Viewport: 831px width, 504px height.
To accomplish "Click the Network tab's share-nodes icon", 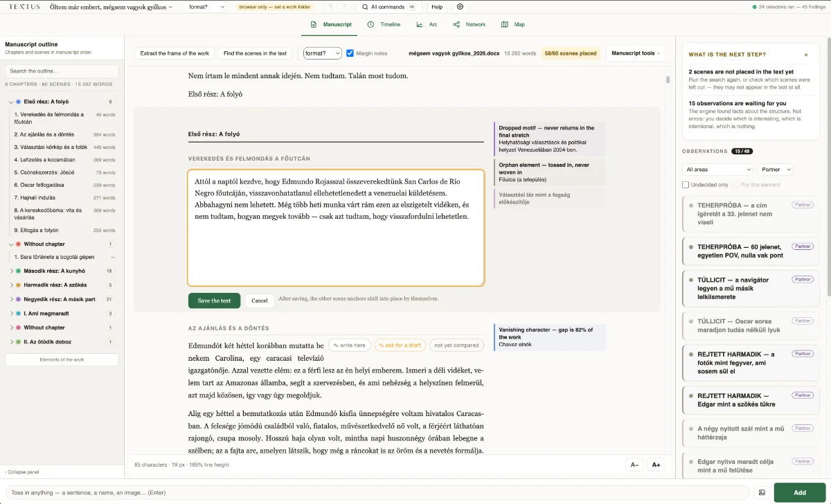I will pos(456,24).
